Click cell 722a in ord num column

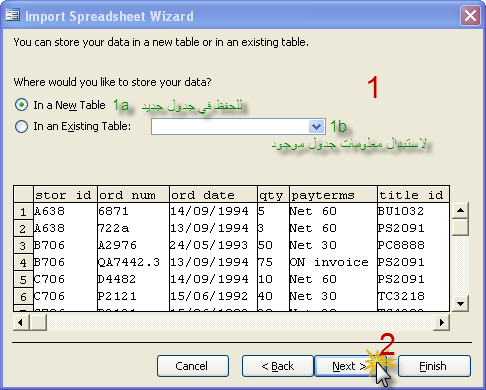[133, 228]
